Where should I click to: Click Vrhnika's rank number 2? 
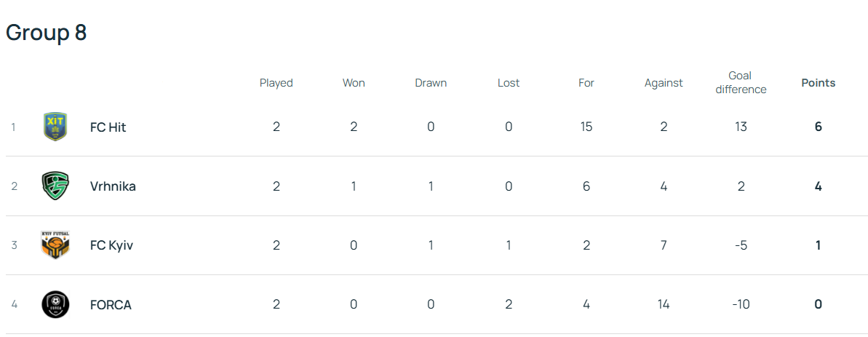pyautogui.click(x=14, y=186)
